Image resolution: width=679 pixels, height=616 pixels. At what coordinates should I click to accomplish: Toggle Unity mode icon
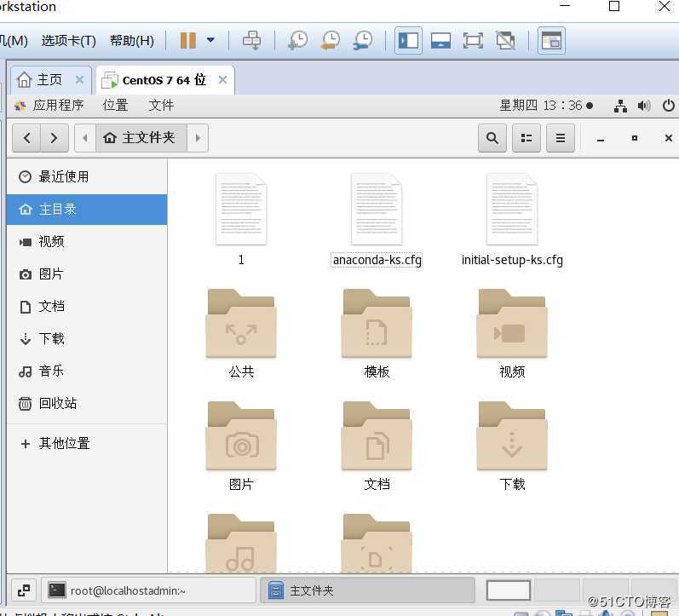505,41
